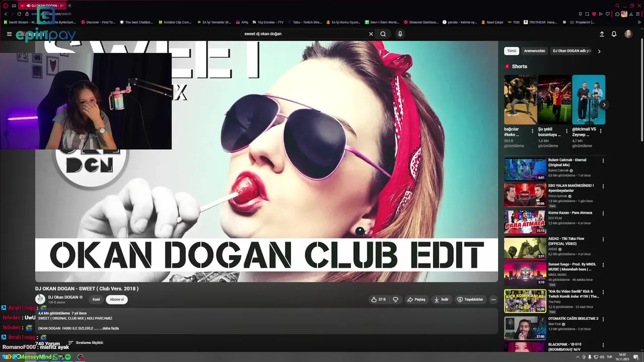Open more video actions (three dots)

(494, 299)
